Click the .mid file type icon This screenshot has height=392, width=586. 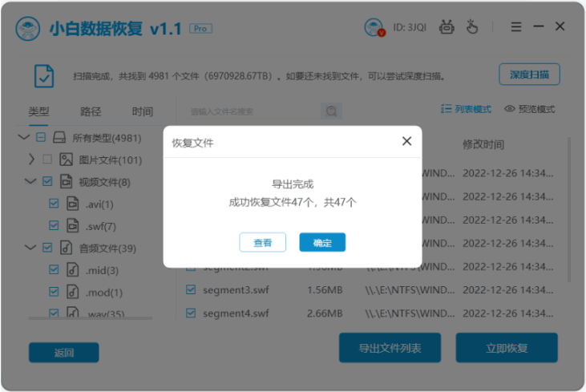pyautogui.click(x=73, y=270)
